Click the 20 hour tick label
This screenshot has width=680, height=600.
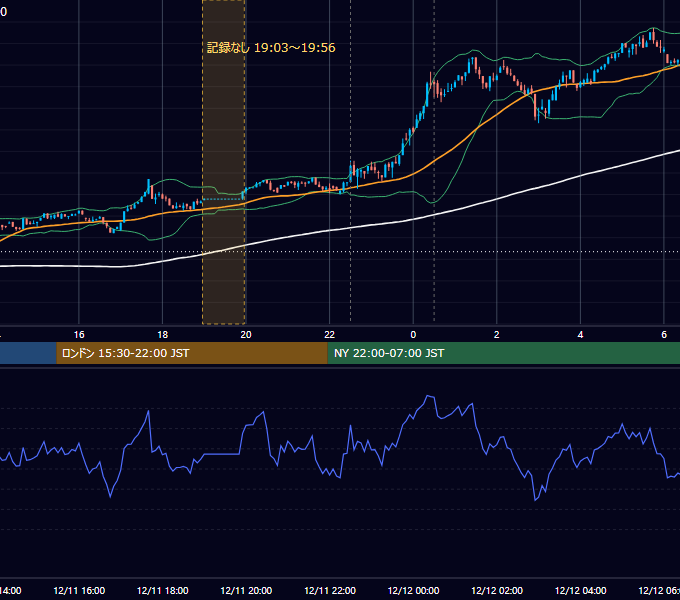click(246, 335)
